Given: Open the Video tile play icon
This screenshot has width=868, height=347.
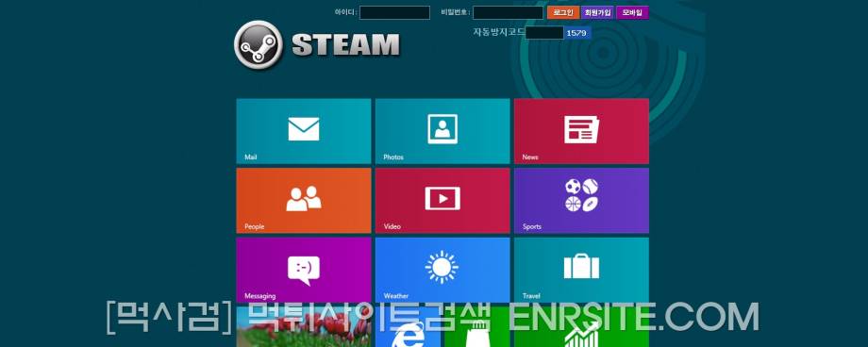Looking at the screenshot, I should [442, 198].
